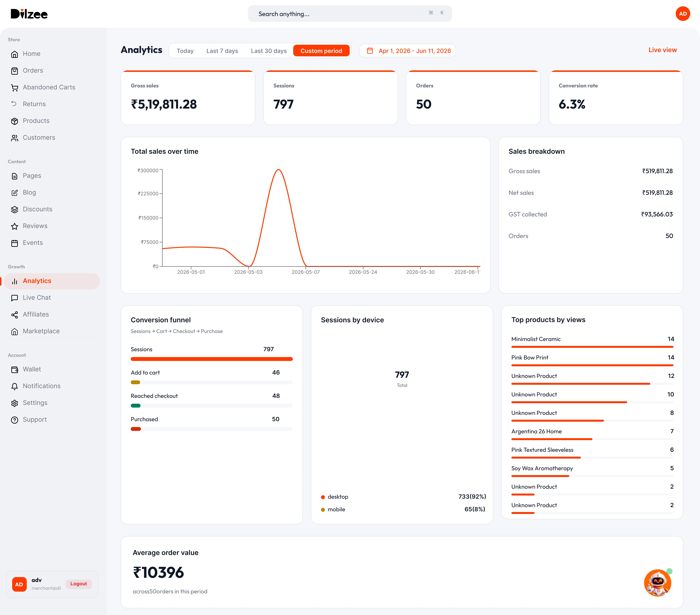
Task: Click the Reached checkout progress bar
Action: tap(212, 406)
